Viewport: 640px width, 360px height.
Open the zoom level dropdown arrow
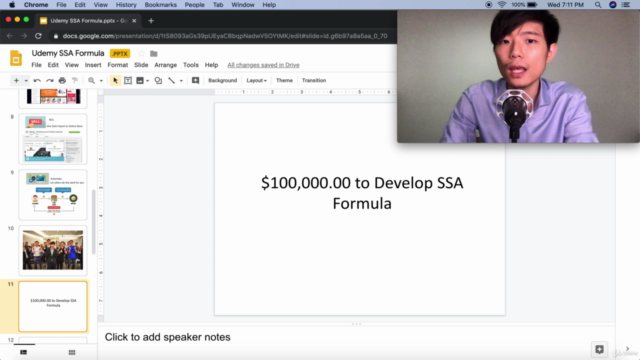coord(101,81)
